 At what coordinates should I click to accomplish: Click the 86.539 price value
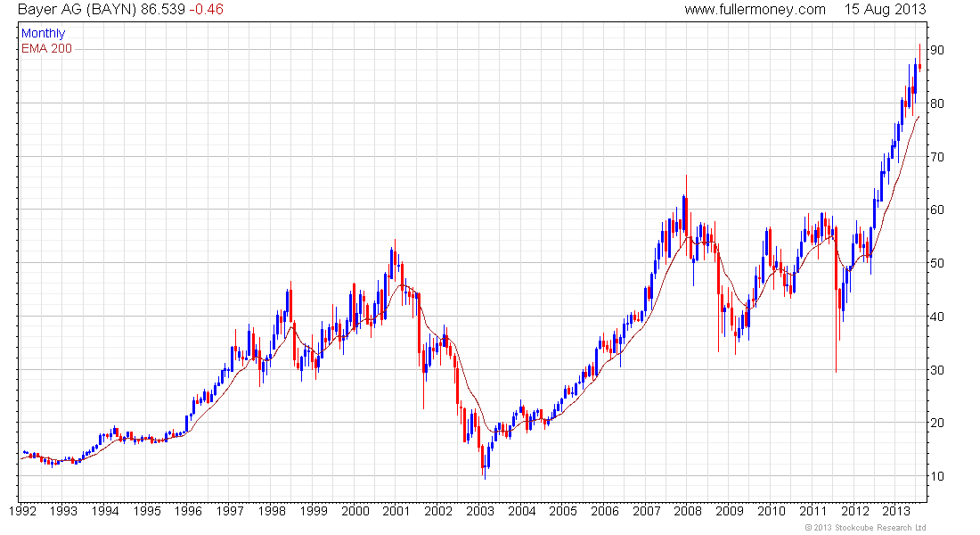pos(162,10)
